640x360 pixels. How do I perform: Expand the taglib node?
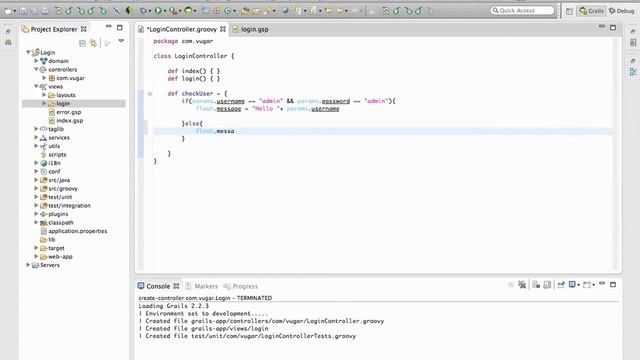click(x=36, y=129)
